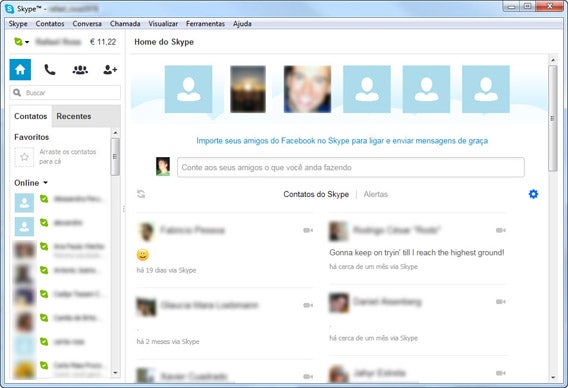Screen dimensions: 568x388
Task: Click the Buscar search field
Action: (x=65, y=93)
